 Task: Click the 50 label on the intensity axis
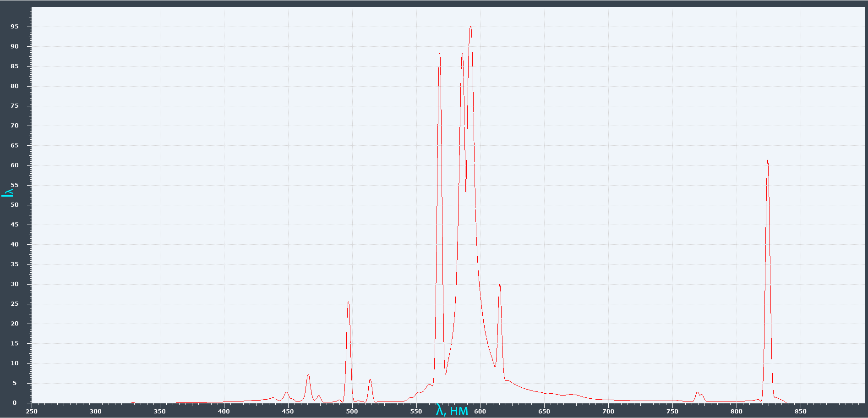tap(15, 205)
